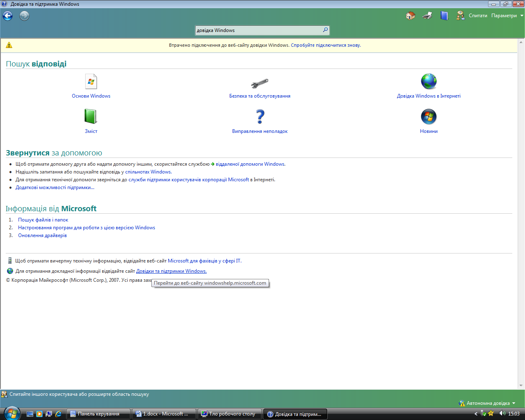Click Show desktop quick launch icon

30,414
